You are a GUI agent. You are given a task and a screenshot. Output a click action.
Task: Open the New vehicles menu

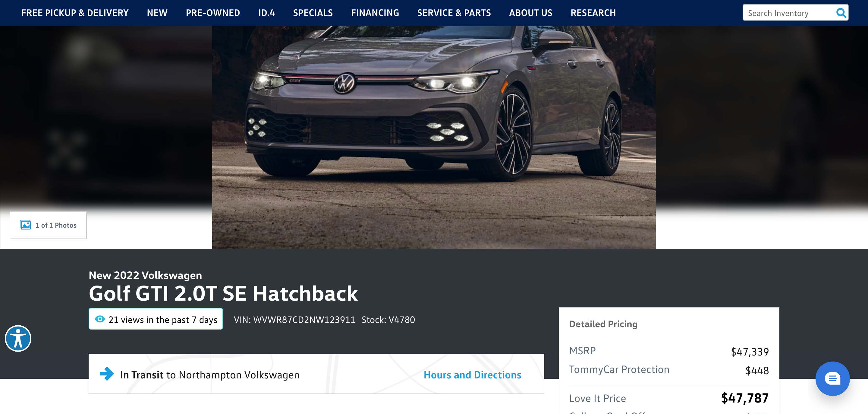(x=157, y=13)
